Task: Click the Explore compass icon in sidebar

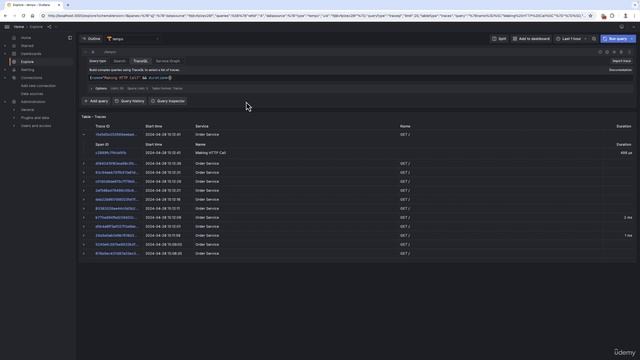Action: click(x=14, y=62)
